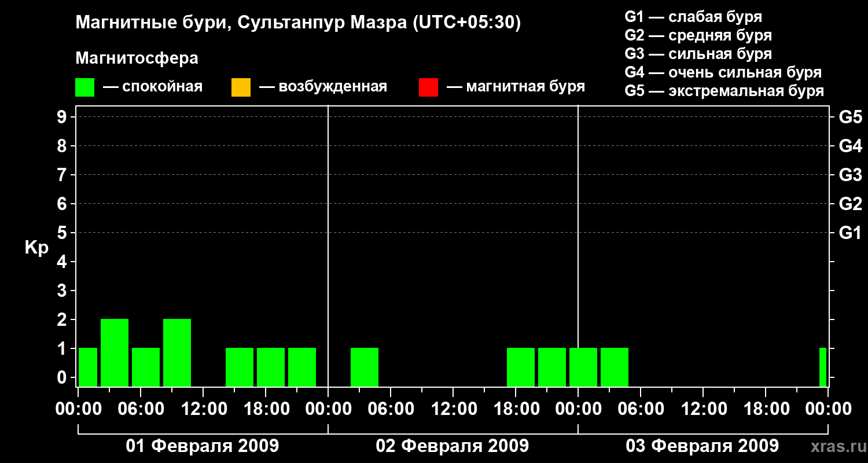Select the 'G5 — экстремальная буря' legend line
Image resolution: width=868 pixels, height=463 pixels.
[x=724, y=91]
